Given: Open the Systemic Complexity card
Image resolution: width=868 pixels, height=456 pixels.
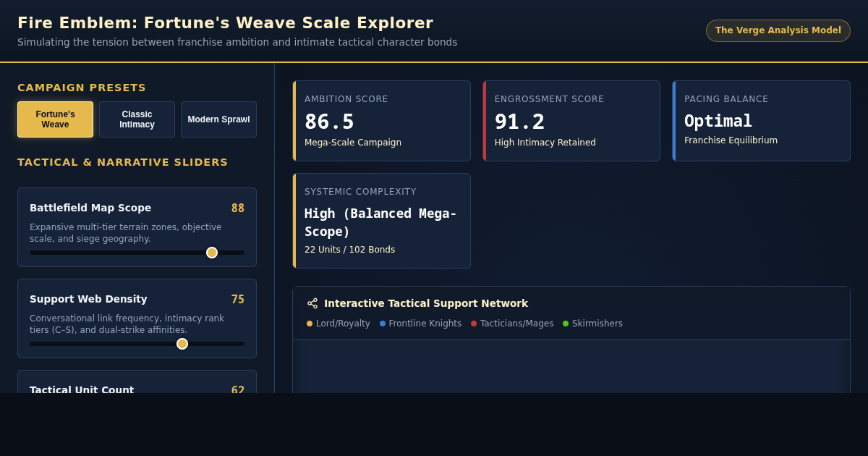Looking at the screenshot, I should click(x=381, y=221).
